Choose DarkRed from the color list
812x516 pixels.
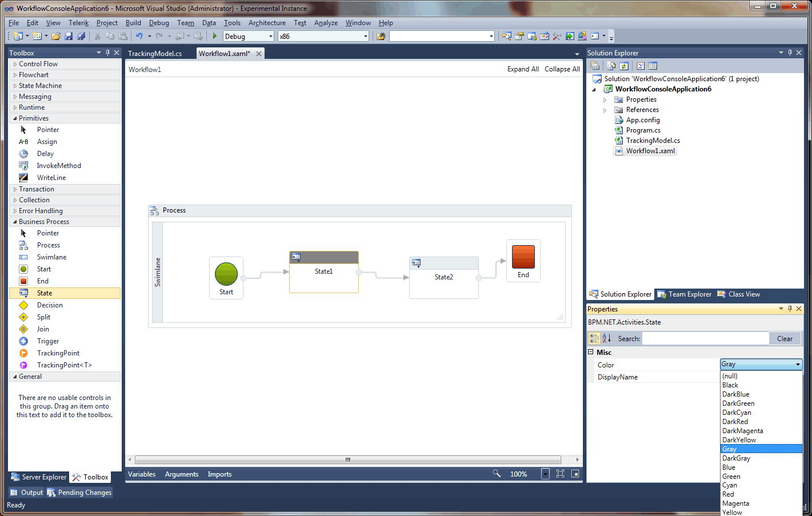pyautogui.click(x=761, y=422)
